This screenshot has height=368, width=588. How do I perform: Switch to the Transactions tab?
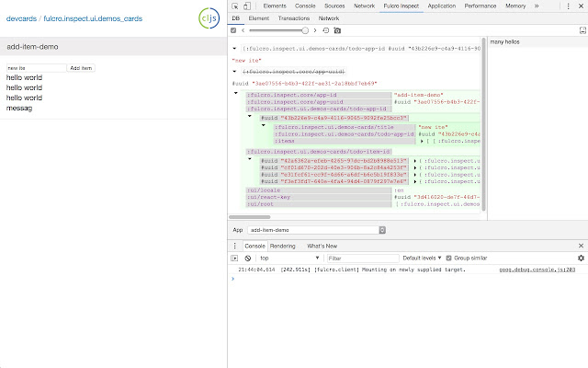coord(293,17)
